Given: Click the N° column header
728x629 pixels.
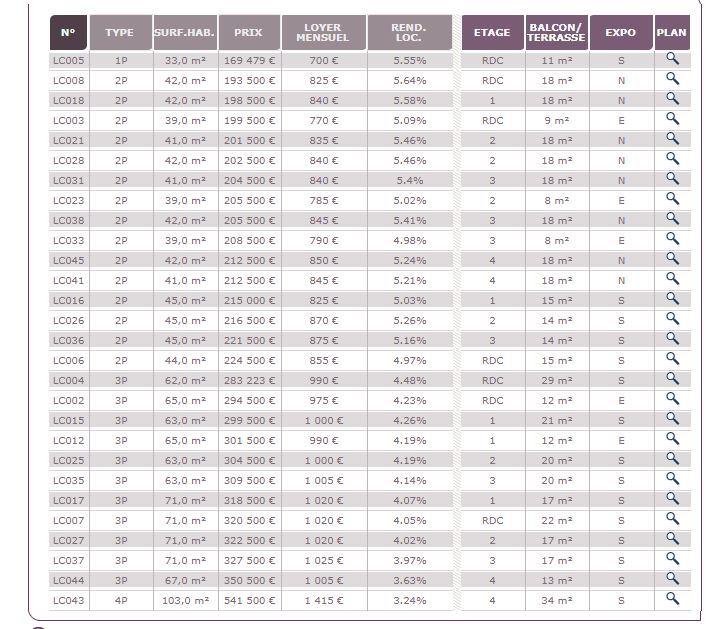Looking at the screenshot, I should tap(68, 32).
